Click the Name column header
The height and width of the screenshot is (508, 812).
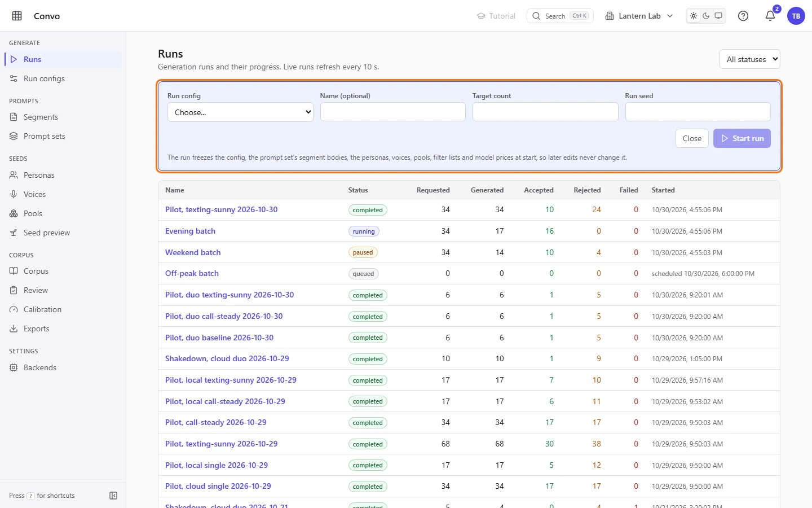pos(175,190)
